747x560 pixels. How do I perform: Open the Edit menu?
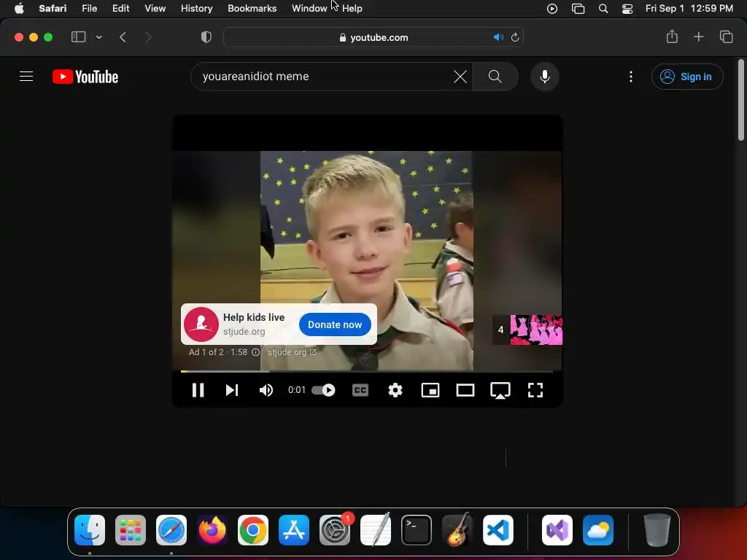point(120,8)
